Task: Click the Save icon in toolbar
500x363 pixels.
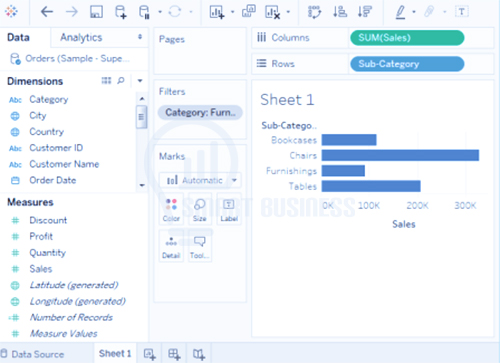Action: (96, 12)
